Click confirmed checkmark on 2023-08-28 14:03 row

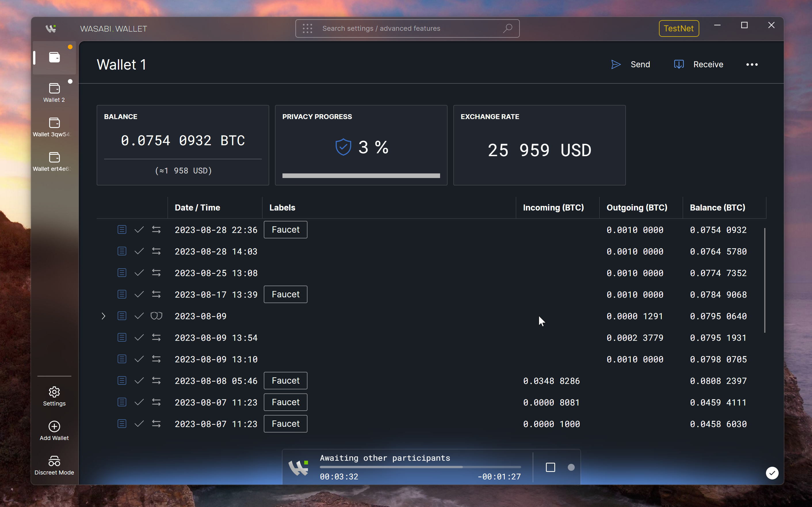139,251
